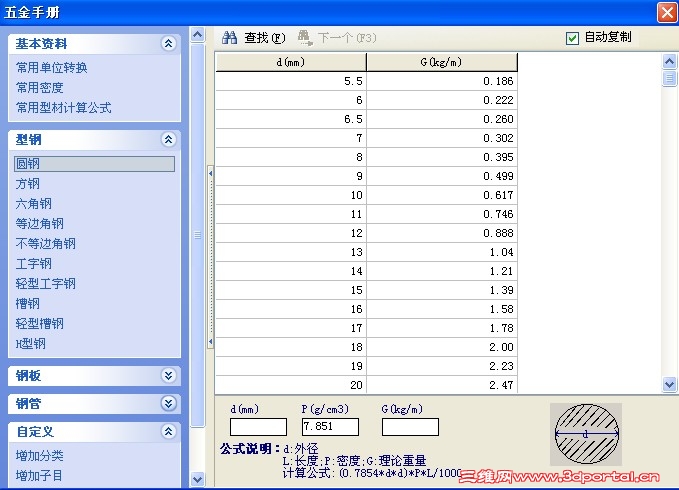Select table cell 6.5
679x490 pixels.
point(291,119)
